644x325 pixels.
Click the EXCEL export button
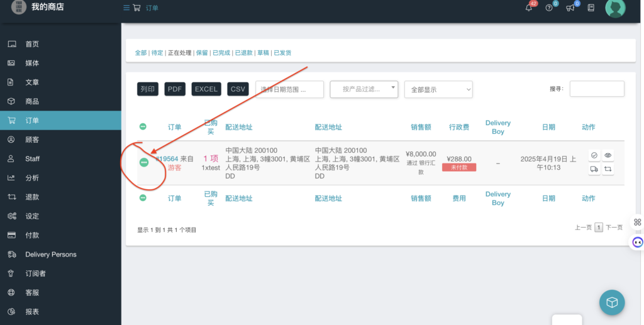(x=206, y=89)
